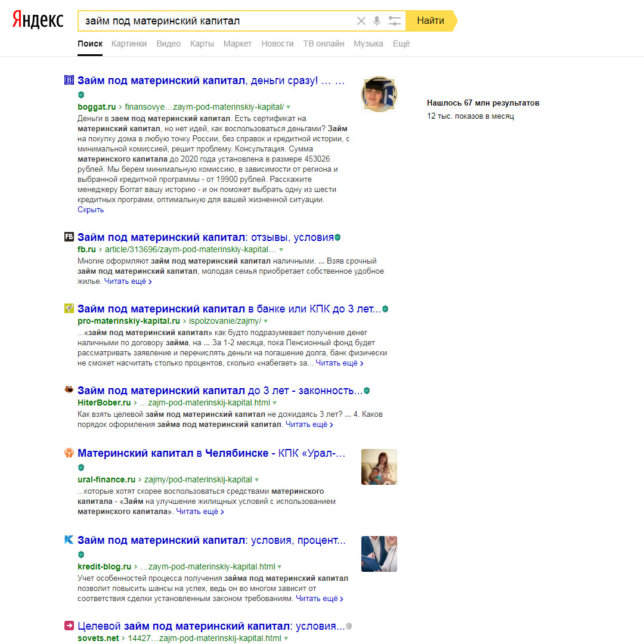This screenshot has height=644, width=644.
Task: Click the kredit-blog.ru domain link
Action: (x=104, y=567)
